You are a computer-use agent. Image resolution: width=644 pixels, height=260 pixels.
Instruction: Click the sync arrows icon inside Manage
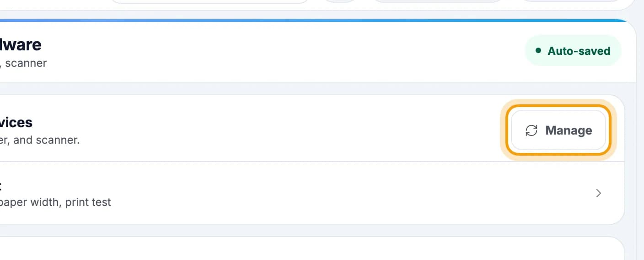tap(531, 130)
